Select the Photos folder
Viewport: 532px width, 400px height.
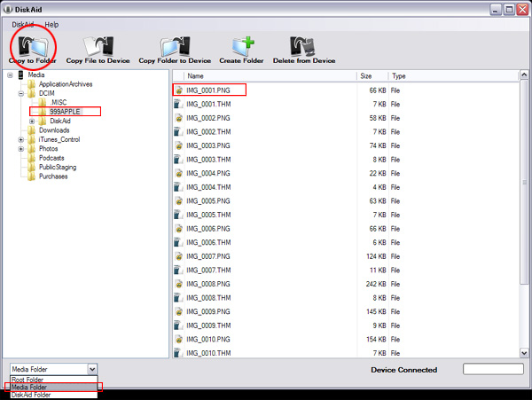tap(48, 148)
